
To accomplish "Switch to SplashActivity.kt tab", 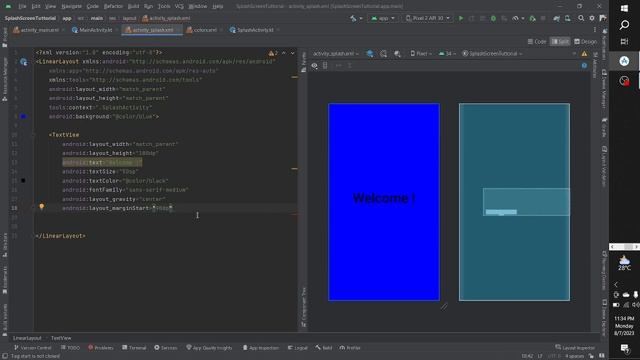I will tap(255, 30).
